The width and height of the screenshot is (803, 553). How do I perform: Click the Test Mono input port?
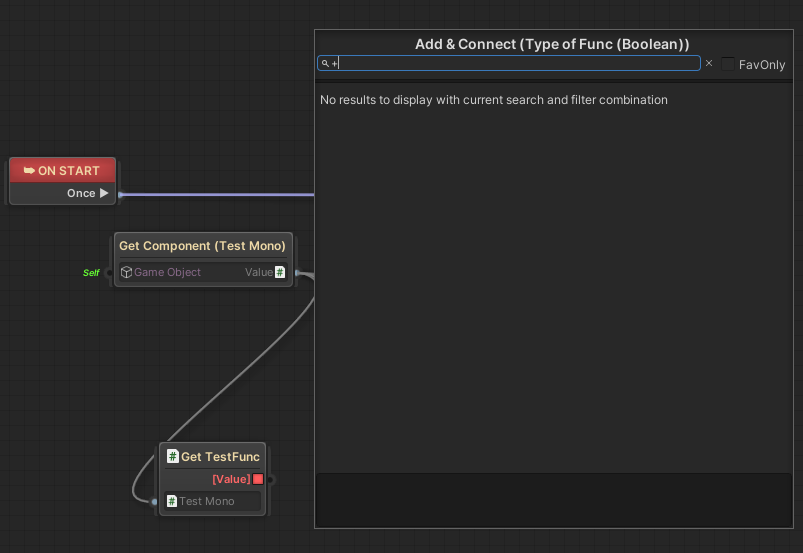(x=154, y=501)
